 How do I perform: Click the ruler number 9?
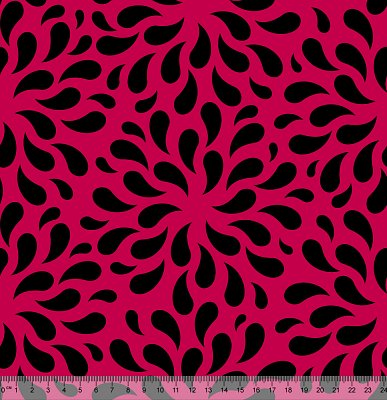(x=144, y=390)
